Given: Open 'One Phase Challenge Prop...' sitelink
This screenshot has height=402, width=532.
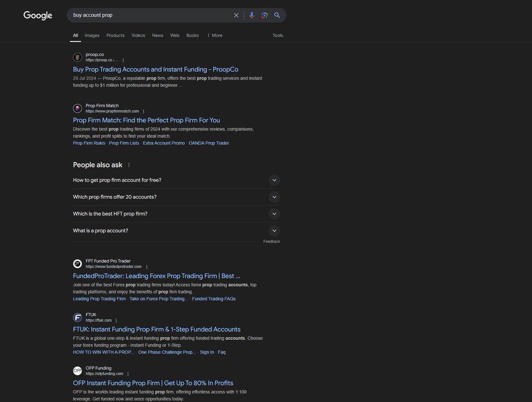Looking at the screenshot, I should [167, 352].
